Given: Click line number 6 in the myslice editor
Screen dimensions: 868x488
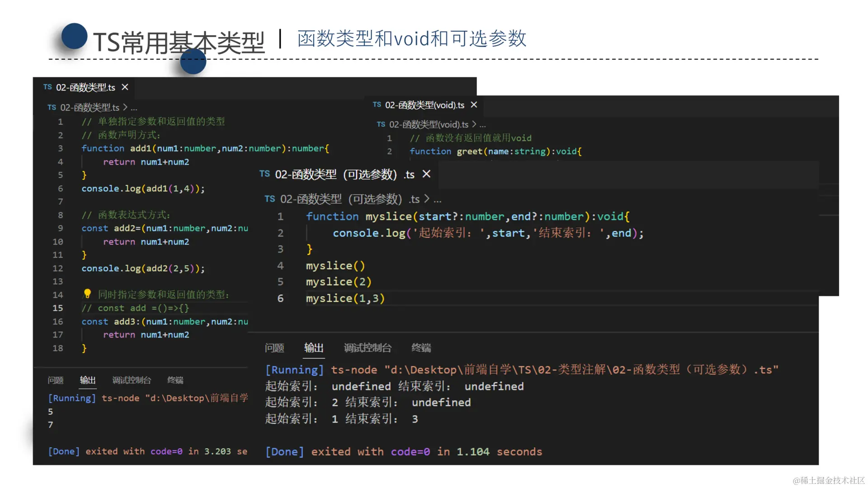Looking at the screenshot, I should (280, 298).
